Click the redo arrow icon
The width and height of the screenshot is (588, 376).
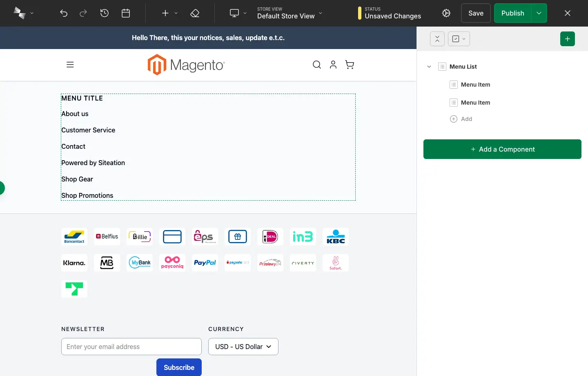83,13
